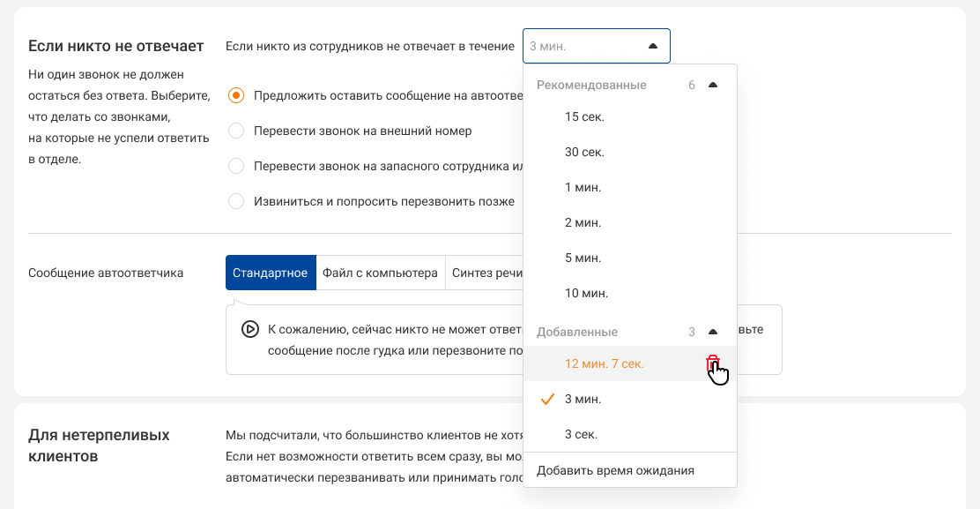Collapse the 'Добавленные' group arrow
The image size is (980, 509).
[713, 333]
